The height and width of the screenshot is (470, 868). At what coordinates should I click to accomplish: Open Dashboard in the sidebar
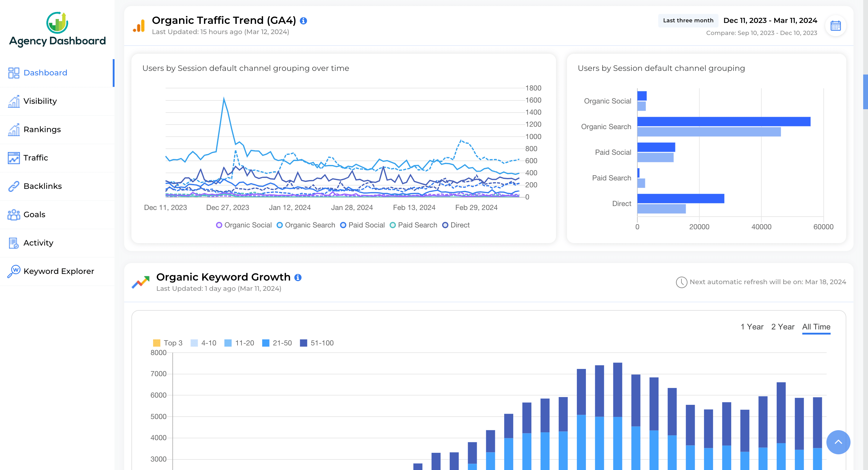57,73
